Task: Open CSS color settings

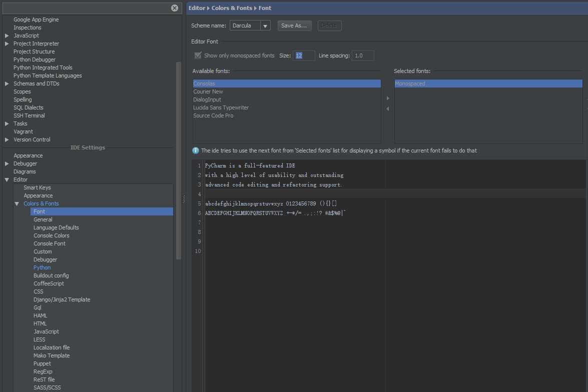Action: tap(38, 291)
